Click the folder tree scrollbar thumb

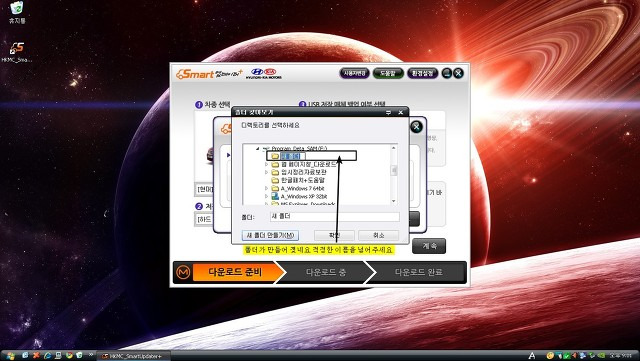coord(393,170)
